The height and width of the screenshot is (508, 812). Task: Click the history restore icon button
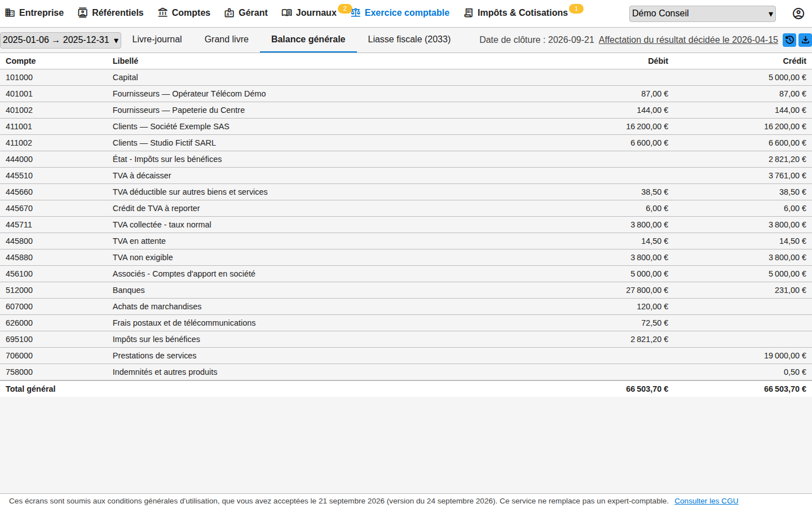pos(789,40)
